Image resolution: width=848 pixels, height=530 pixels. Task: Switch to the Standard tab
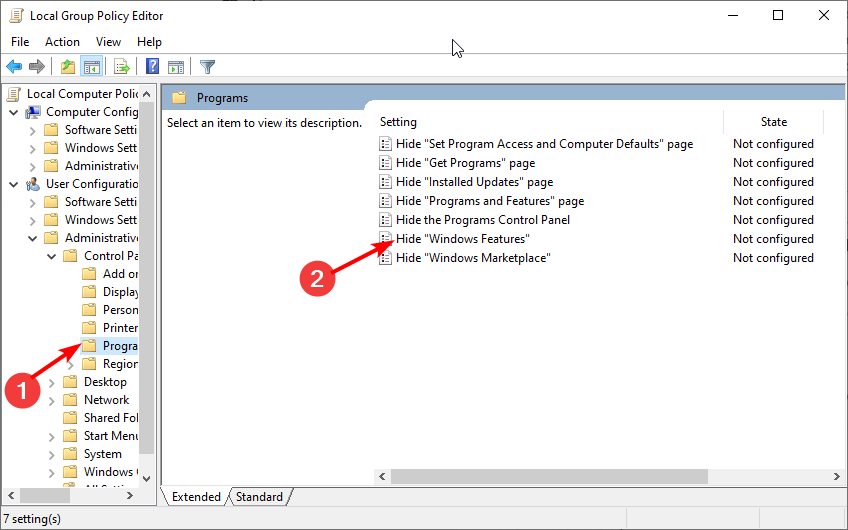[x=260, y=496]
